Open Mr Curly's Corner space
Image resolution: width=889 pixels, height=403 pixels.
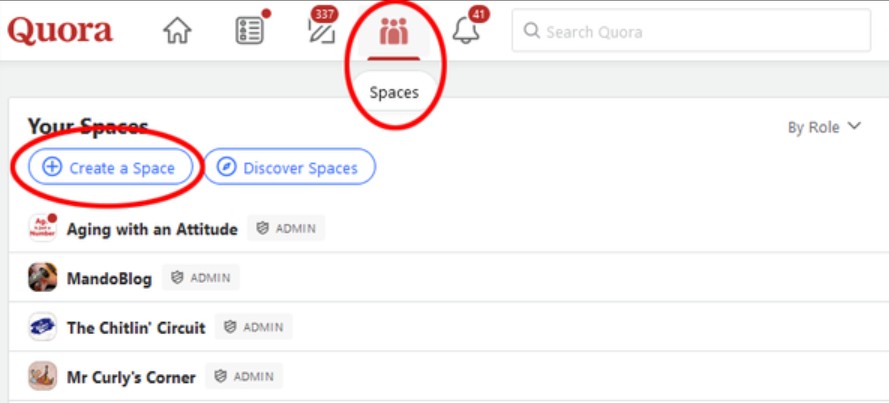coord(131,377)
